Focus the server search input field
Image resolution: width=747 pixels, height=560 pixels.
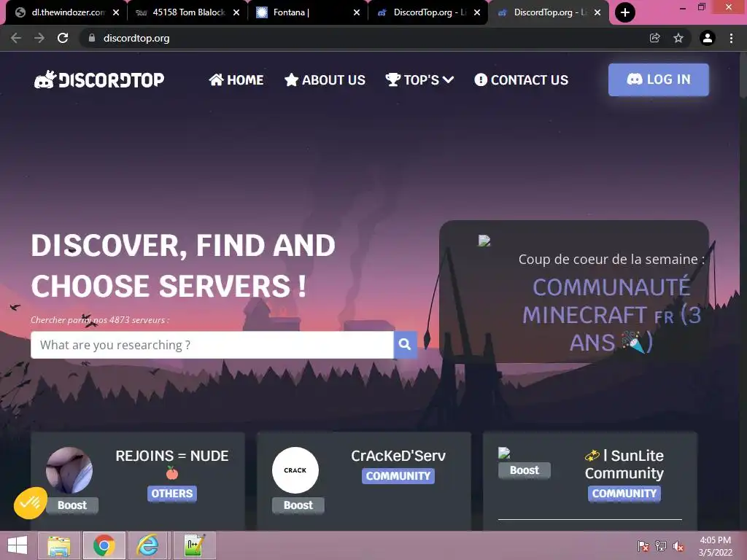click(212, 345)
